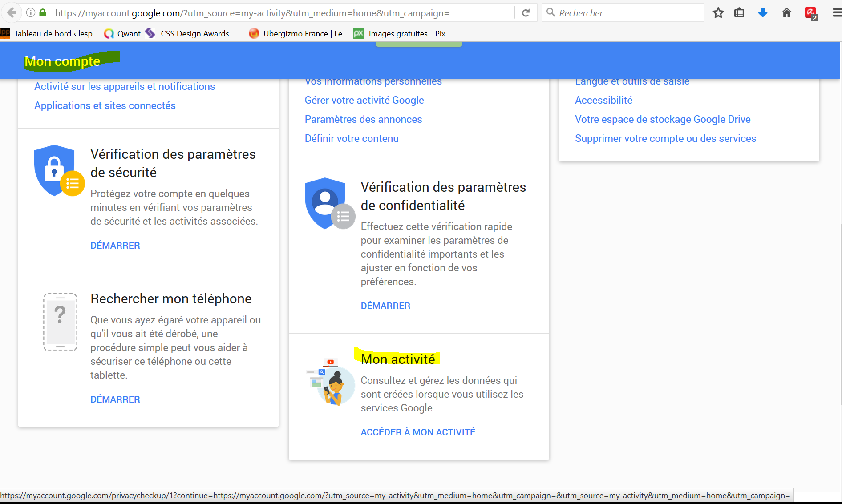
Task: Open the CSS Design Awards bookmark
Action: [195, 34]
